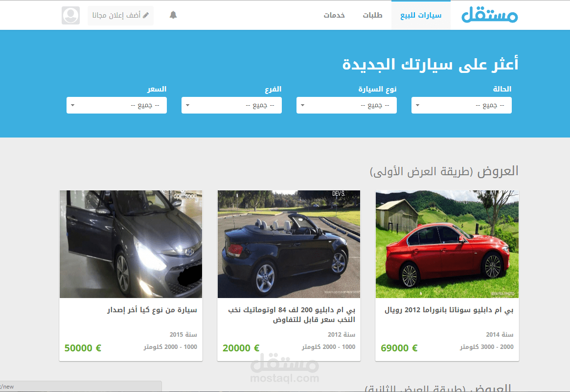
Task: Click the notifications bell icon
Action: (173, 15)
